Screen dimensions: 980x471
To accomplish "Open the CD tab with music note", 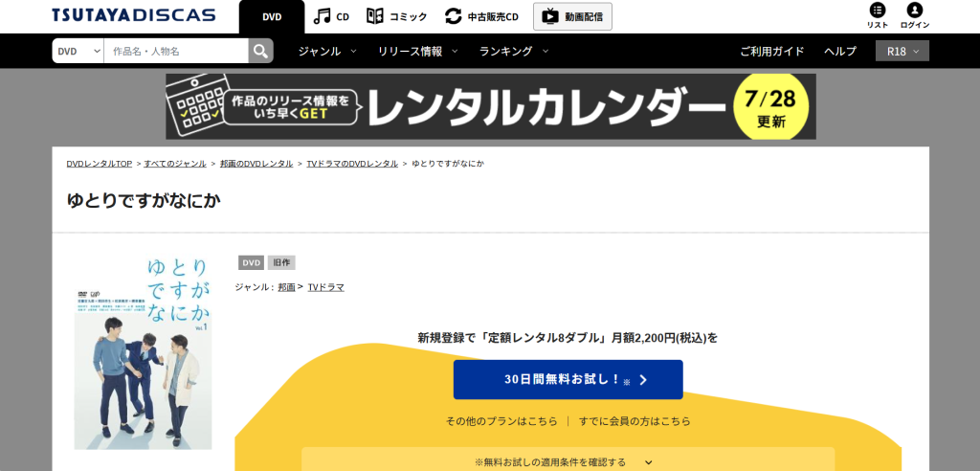I will [x=331, y=17].
